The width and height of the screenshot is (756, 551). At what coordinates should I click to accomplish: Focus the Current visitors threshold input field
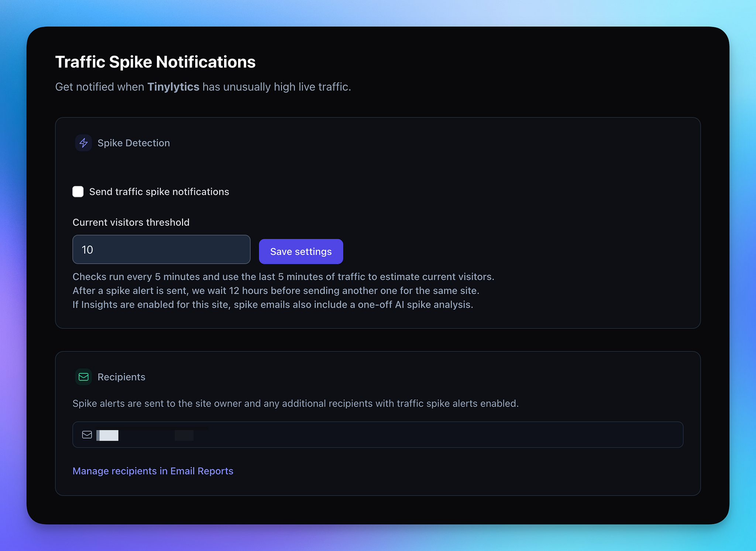[161, 250]
